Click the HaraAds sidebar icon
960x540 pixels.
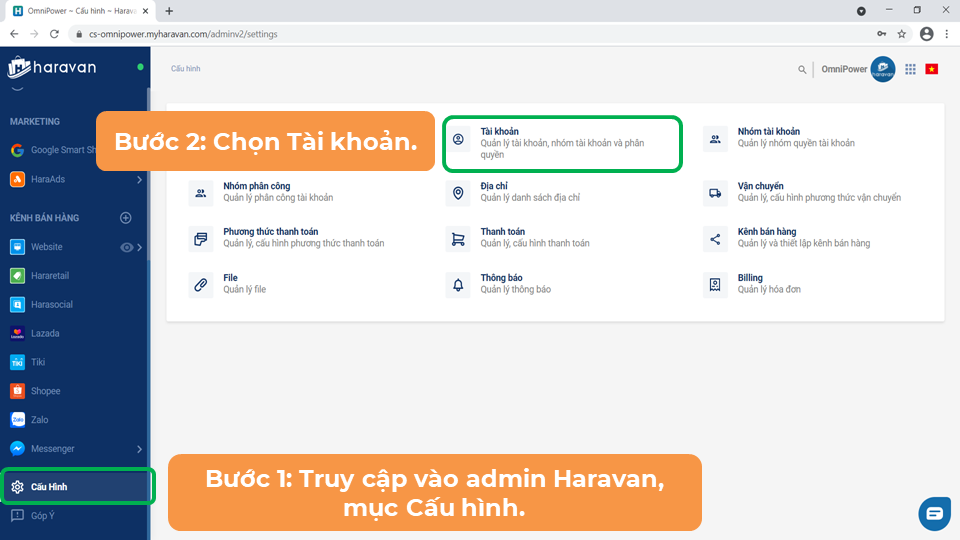[17, 179]
